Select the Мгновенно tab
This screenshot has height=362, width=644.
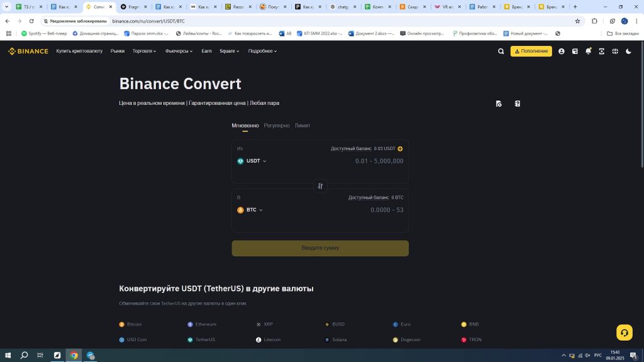click(x=245, y=126)
